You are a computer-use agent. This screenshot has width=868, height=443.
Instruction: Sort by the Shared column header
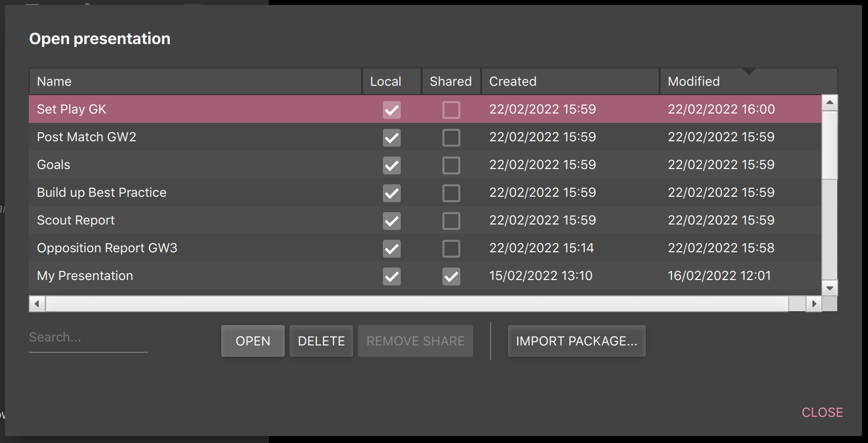[451, 81]
